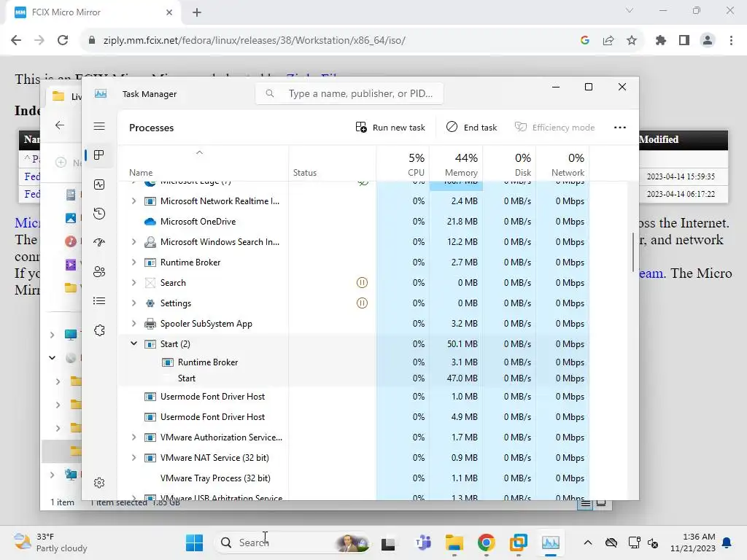Open weather widget showing 33°F
This screenshot has width=747, height=560.
tap(50, 542)
